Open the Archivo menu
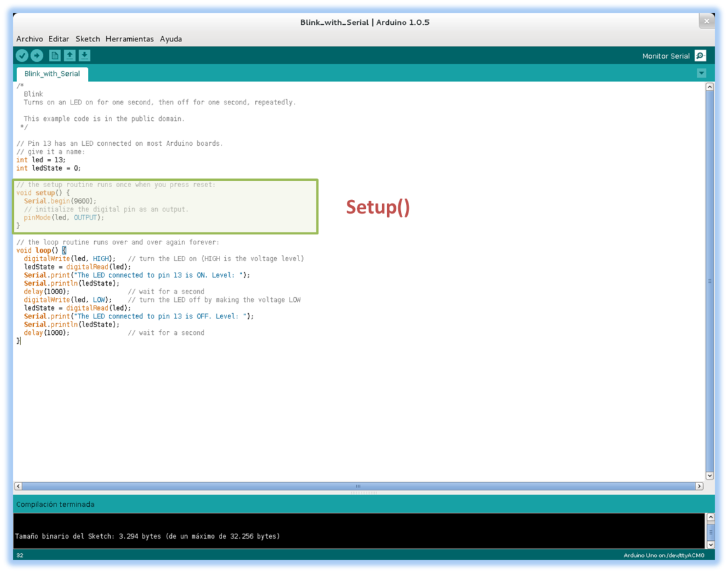The width and height of the screenshot is (728, 573). pos(29,39)
